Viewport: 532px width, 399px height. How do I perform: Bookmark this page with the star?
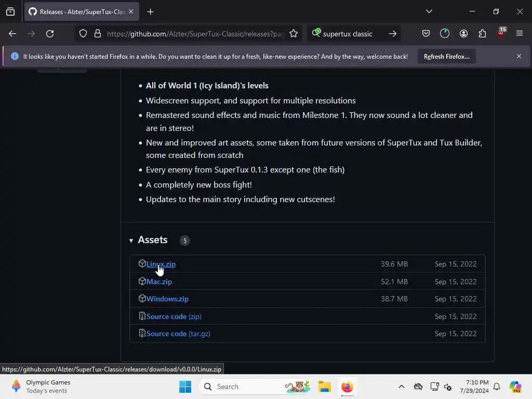coord(294,34)
